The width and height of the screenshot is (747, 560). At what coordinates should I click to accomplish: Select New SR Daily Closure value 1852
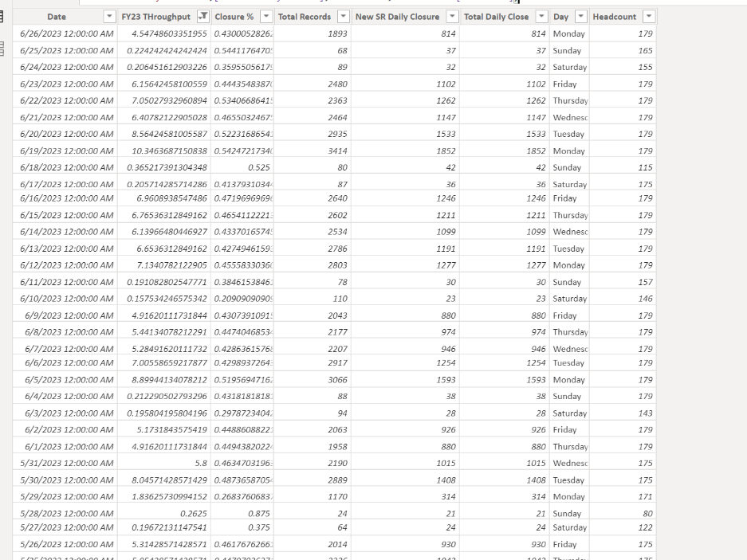(446, 151)
